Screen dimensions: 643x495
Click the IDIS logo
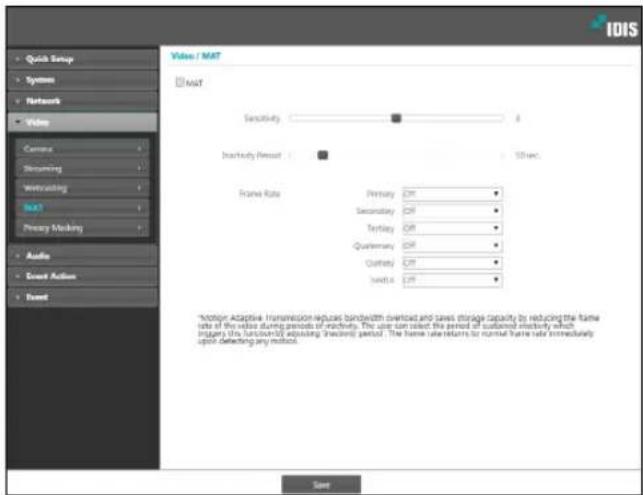point(614,27)
